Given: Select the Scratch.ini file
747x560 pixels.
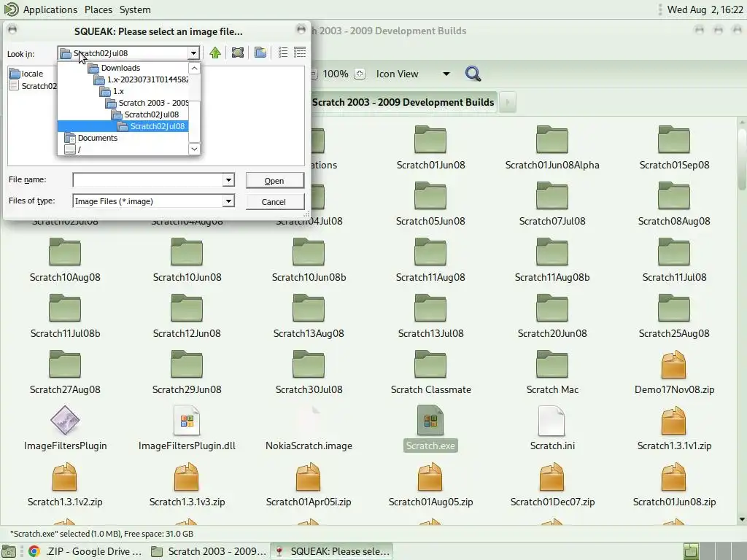Looking at the screenshot, I should 552,429.
